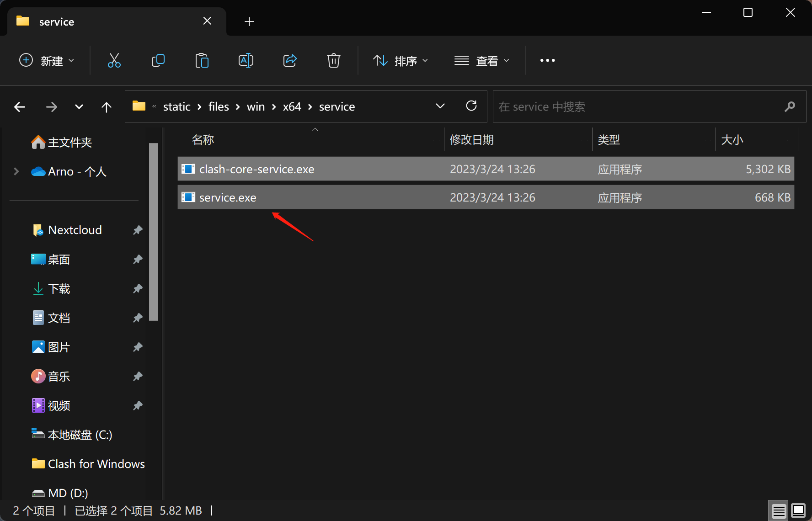812x521 pixels.
Task: Navigate to files in breadcrumb
Action: click(x=219, y=106)
